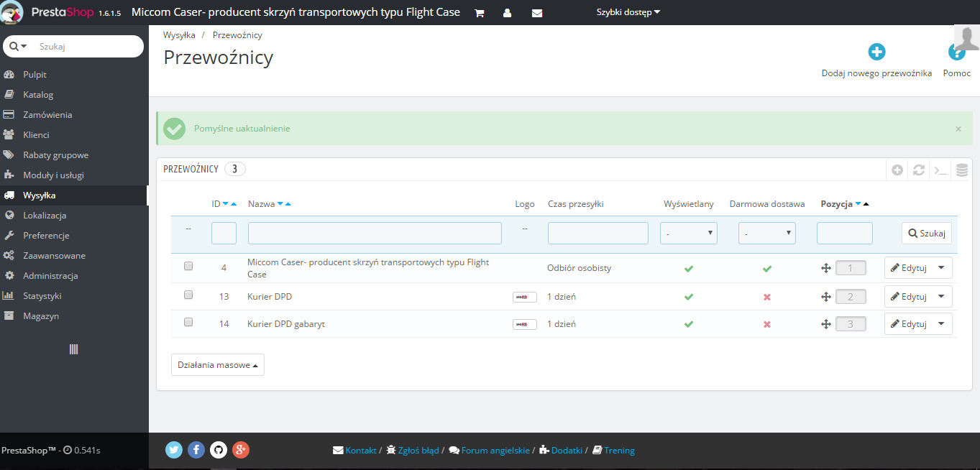Collapse the sidebar menu bars icon
980x470 pixels.
73,349
